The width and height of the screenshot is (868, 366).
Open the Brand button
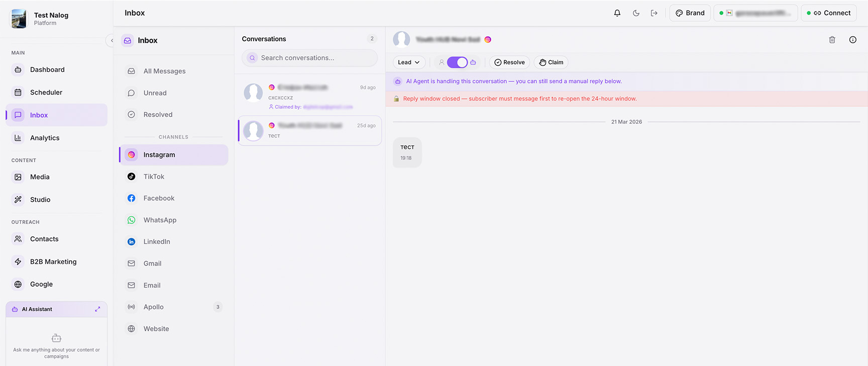pyautogui.click(x=690, y=13)
